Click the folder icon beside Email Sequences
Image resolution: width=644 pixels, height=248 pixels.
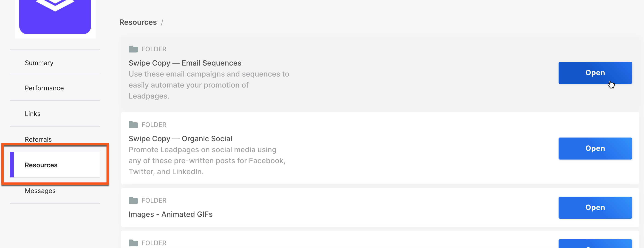pos(133,49)
